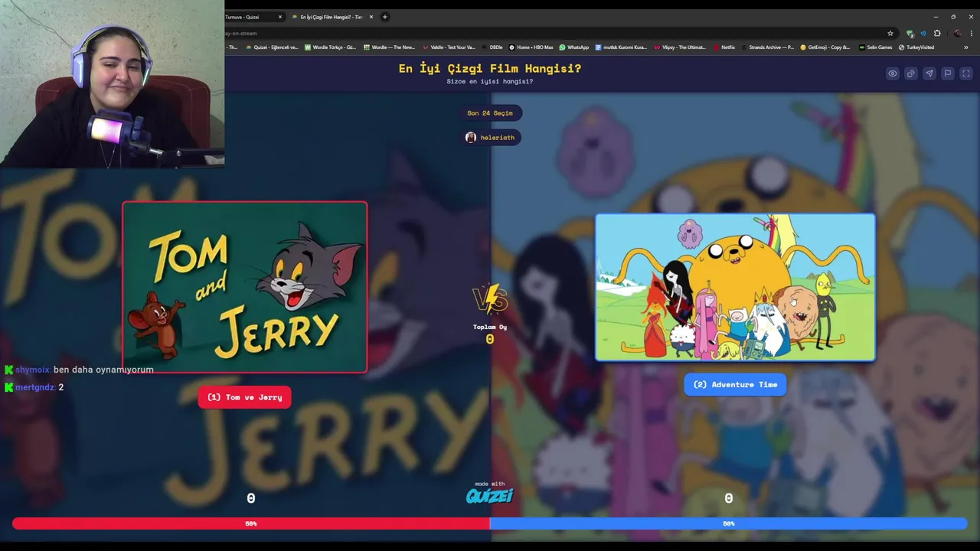The height and width of the screenshot is (551, 980).
Task: Toggle fullscreen mode icon in quiz header
Action: (966, 73)
